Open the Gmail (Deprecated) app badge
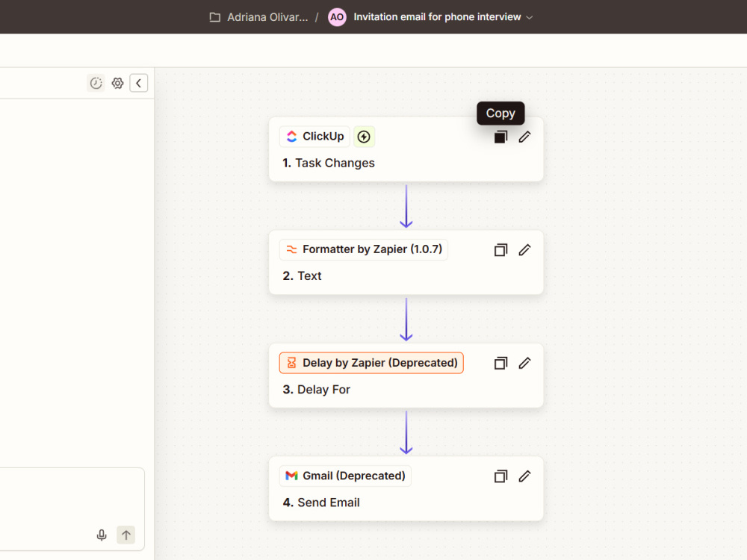 click(x=345, y=476)
